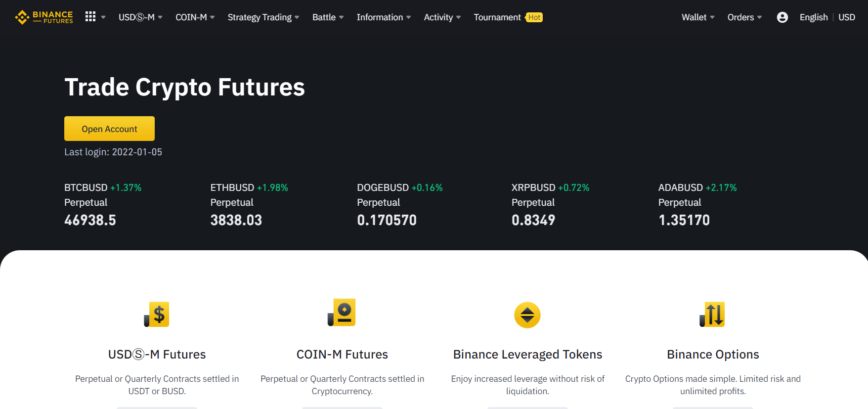Select the Binance Leveraged Tokens heading

tap(527, 355)
